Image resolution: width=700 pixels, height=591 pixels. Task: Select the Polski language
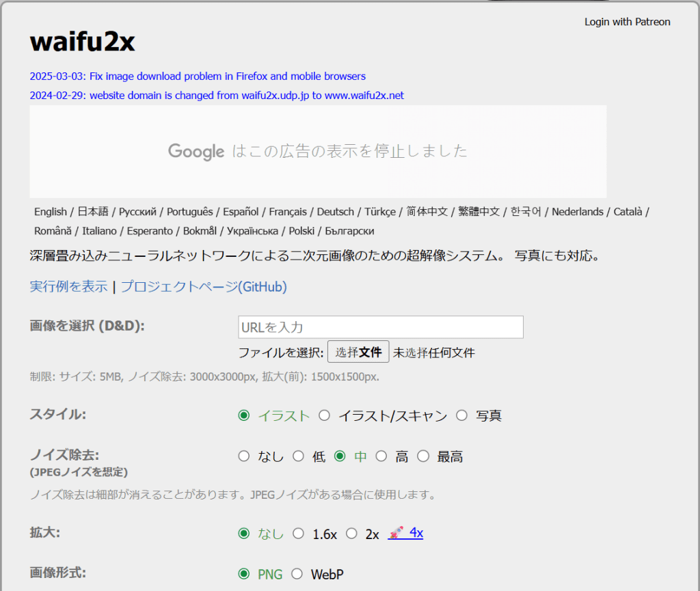pos(301,231)
